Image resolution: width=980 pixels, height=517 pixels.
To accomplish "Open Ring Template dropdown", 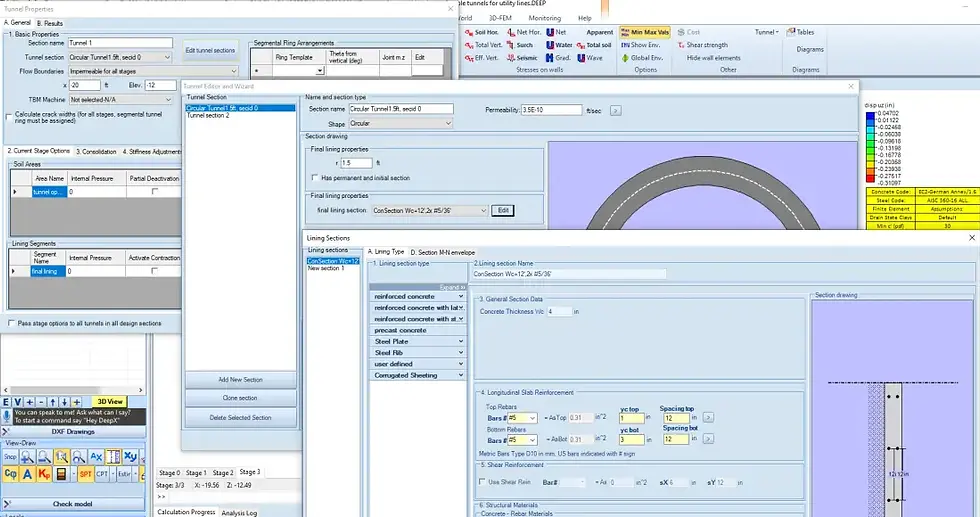I will pos(320,71).
